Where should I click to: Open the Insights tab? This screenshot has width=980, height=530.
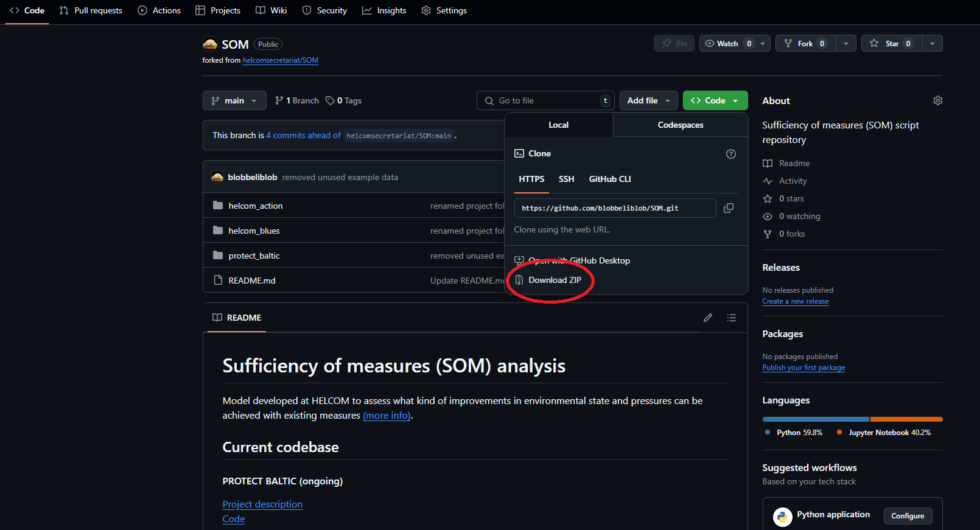coord(384,10)
